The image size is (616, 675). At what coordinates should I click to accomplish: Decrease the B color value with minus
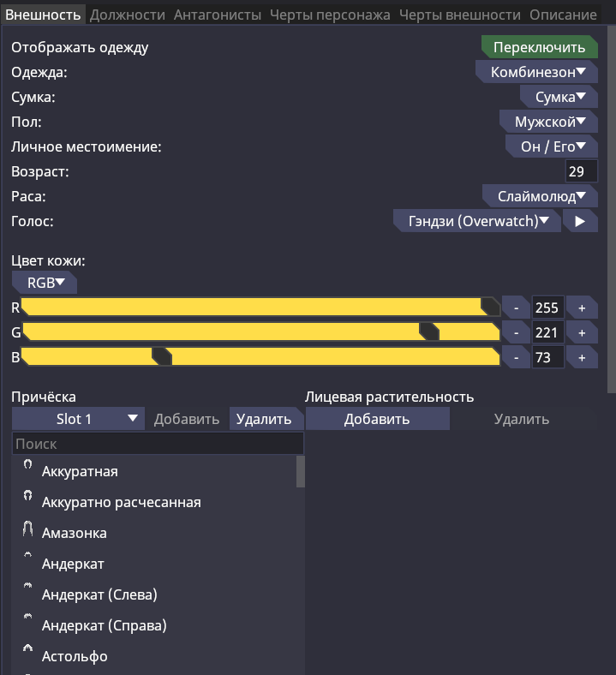click(516, 358)
